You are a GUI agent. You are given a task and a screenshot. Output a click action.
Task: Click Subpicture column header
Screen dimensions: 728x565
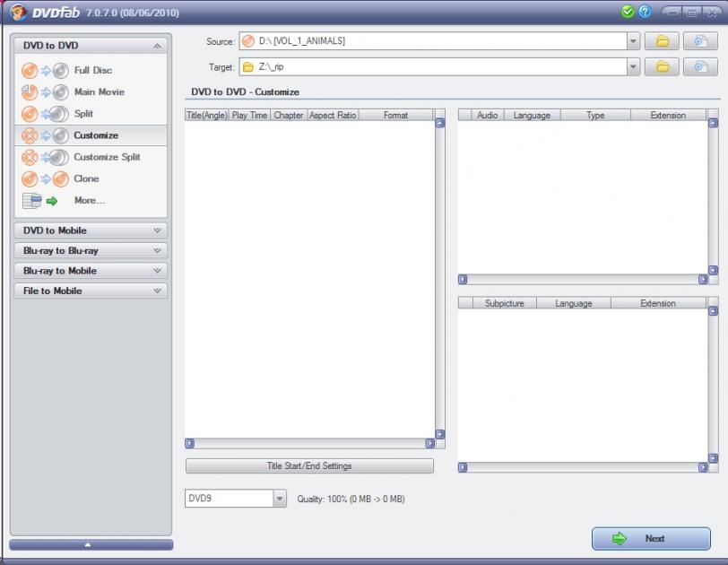click(504, 303)
